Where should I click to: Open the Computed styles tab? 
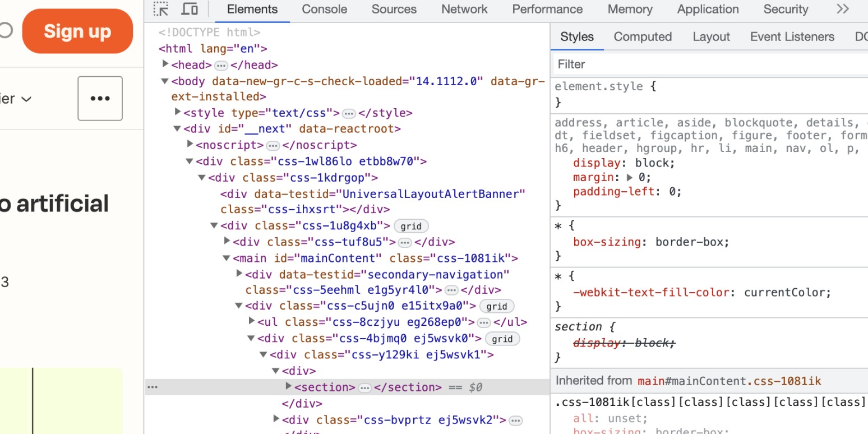[x=642, y=36]
